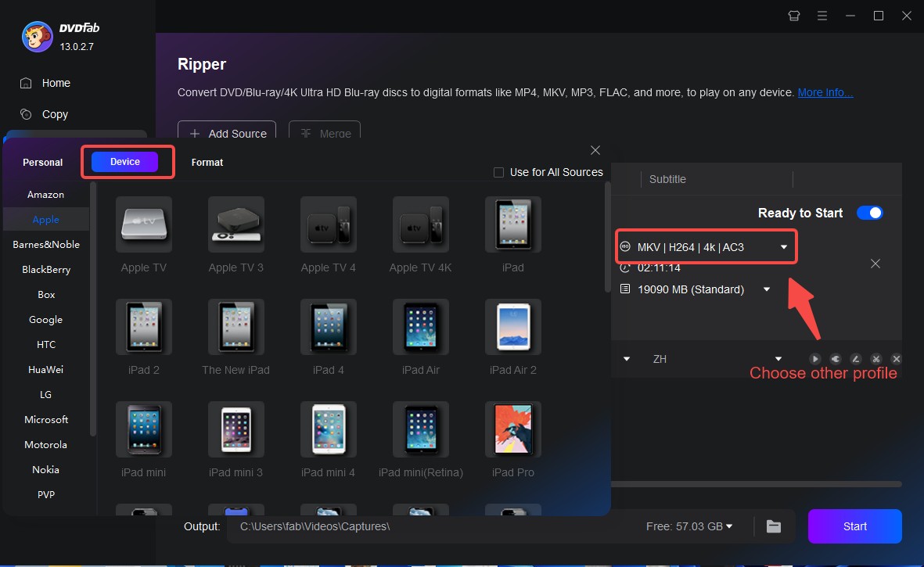Open the video edit pencil icon
The width and height of the screenshot is (924, 567).
[x=856, y=358]
